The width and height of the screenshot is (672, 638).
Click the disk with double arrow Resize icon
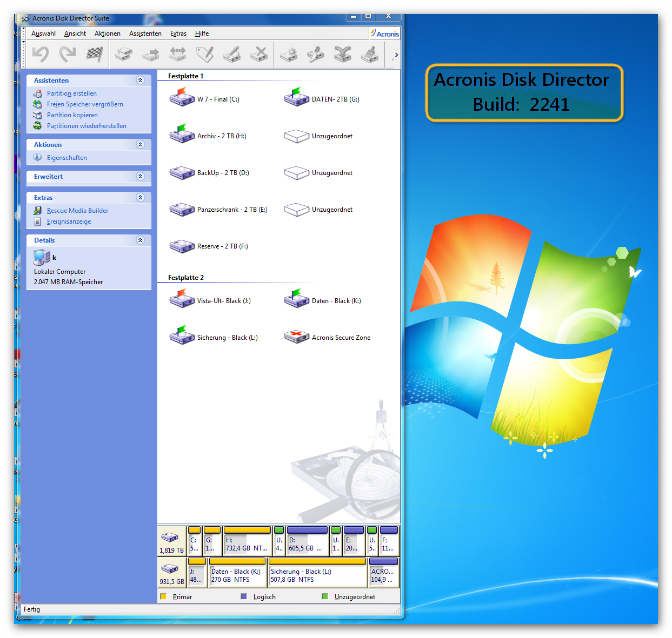[178, 54]
